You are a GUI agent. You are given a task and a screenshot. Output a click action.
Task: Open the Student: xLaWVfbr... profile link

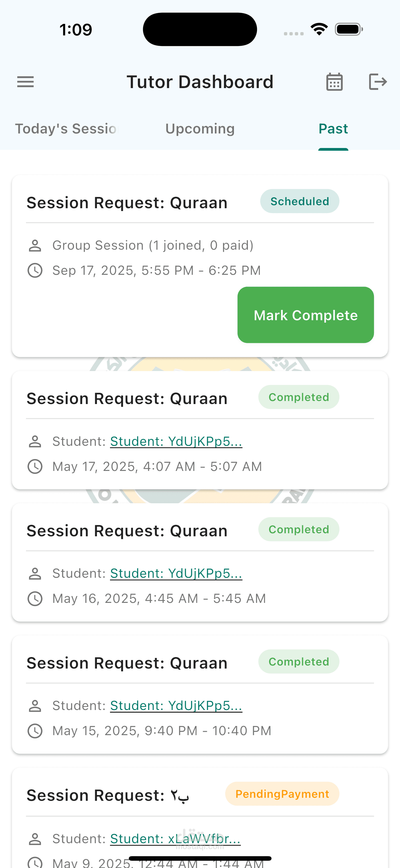(x=175, y=839)
